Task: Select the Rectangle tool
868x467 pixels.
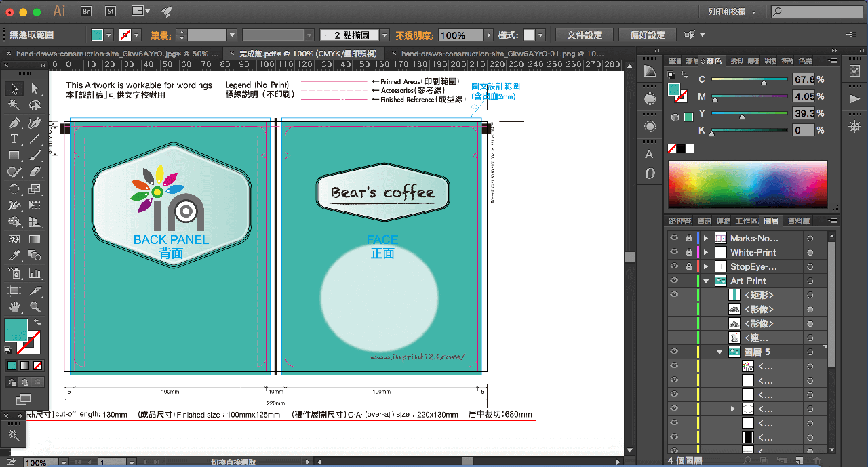Action: pyautogui.click(x=14, y=156)
